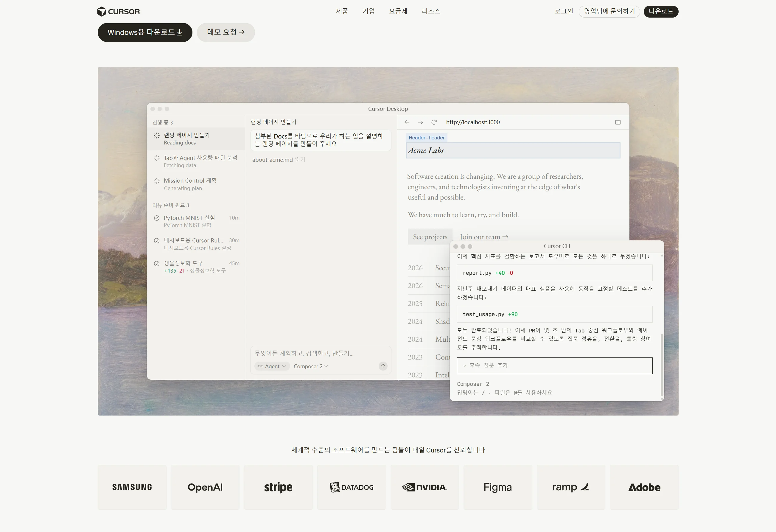This screenshot has height=532, width=776.
Task: Click the 후속 질문 추가 input in Cursor CLI
Action: [555, 366]
